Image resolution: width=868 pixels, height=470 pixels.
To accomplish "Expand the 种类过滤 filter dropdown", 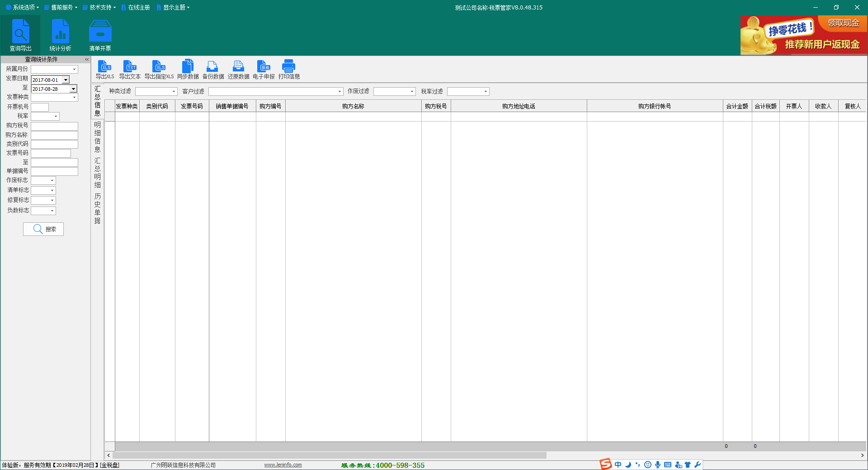I will [174, 92].
